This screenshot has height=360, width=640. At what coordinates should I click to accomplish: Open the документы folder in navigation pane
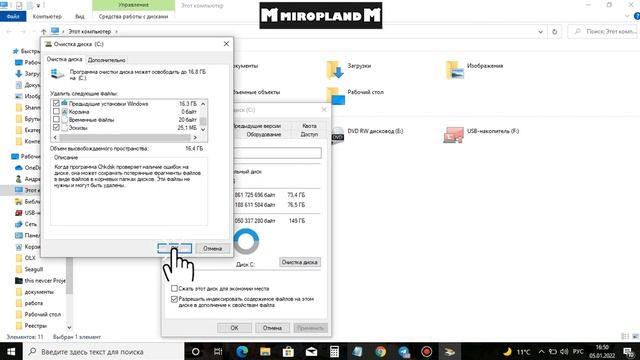click(34, 292)
